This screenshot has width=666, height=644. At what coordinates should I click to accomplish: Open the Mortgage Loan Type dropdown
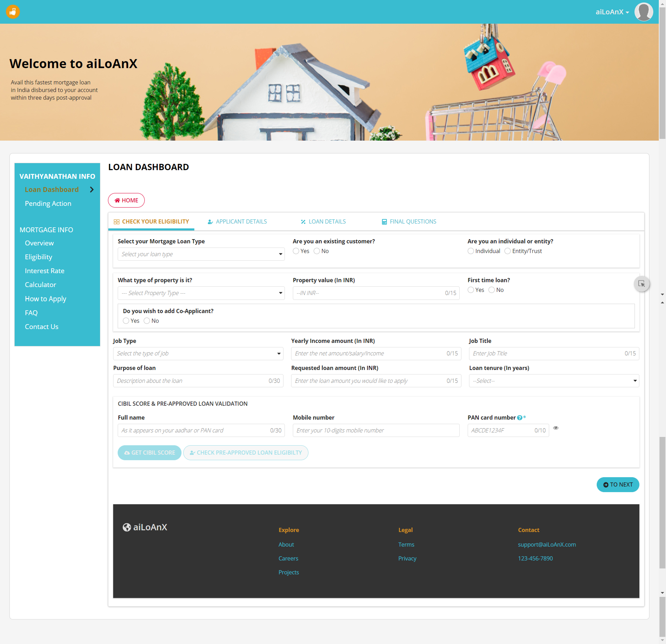(x=201, y=254)
